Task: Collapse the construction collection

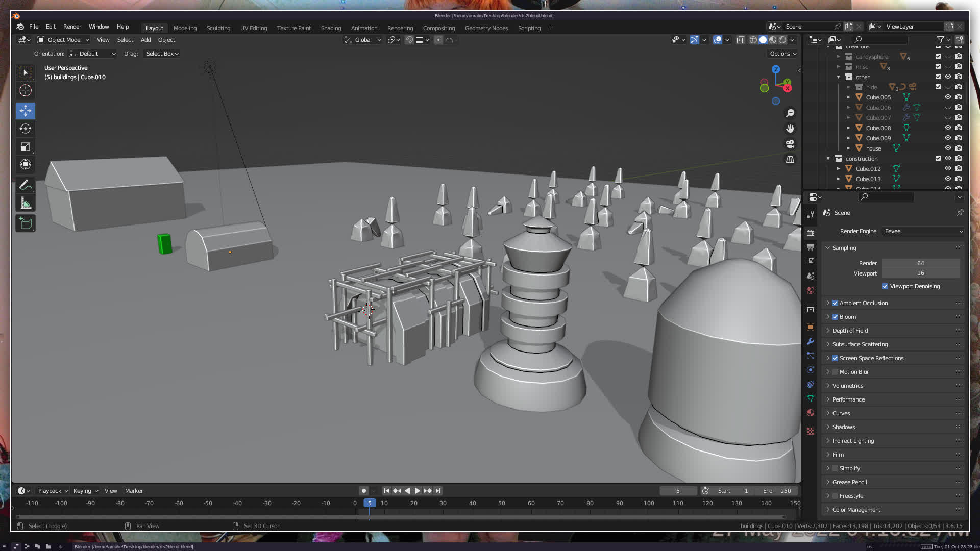Action: 828,159
